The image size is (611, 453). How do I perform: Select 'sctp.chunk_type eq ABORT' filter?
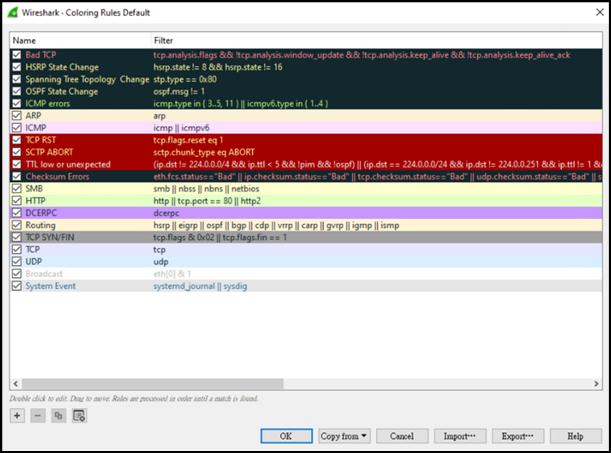[x=204, y=152]
